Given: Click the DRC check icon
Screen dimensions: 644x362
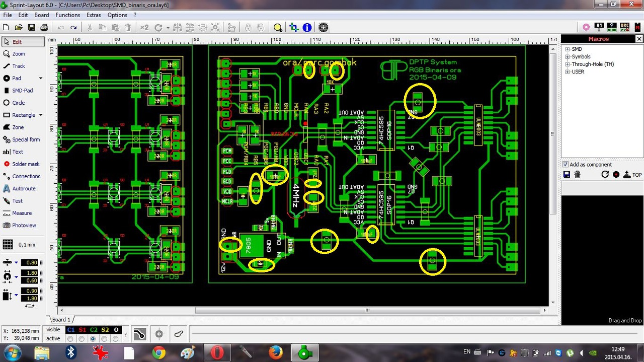Looking at the screenshot, I should [x=624, y=27].
